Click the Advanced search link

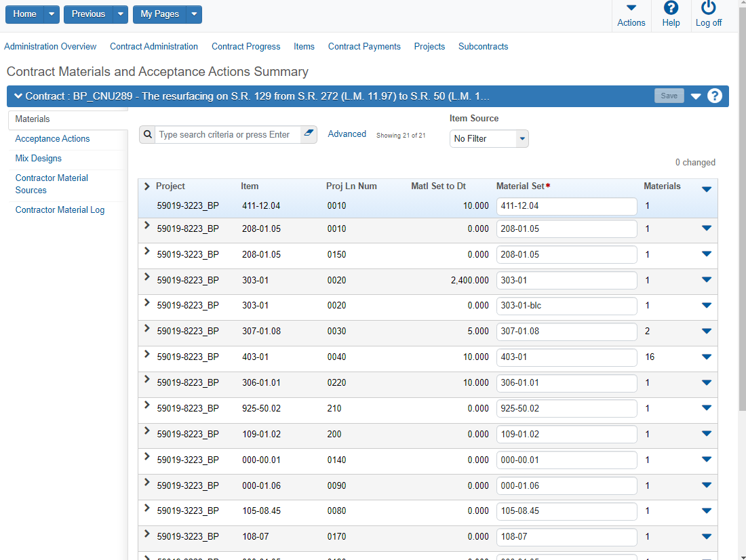(x=347, y=134)
